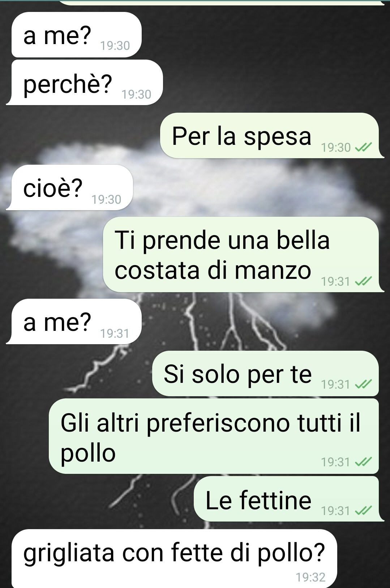Screen dimensions: 390x588
Task: Select "grigliata con fette di pollo?" message
Action: [x=174, y=558]
